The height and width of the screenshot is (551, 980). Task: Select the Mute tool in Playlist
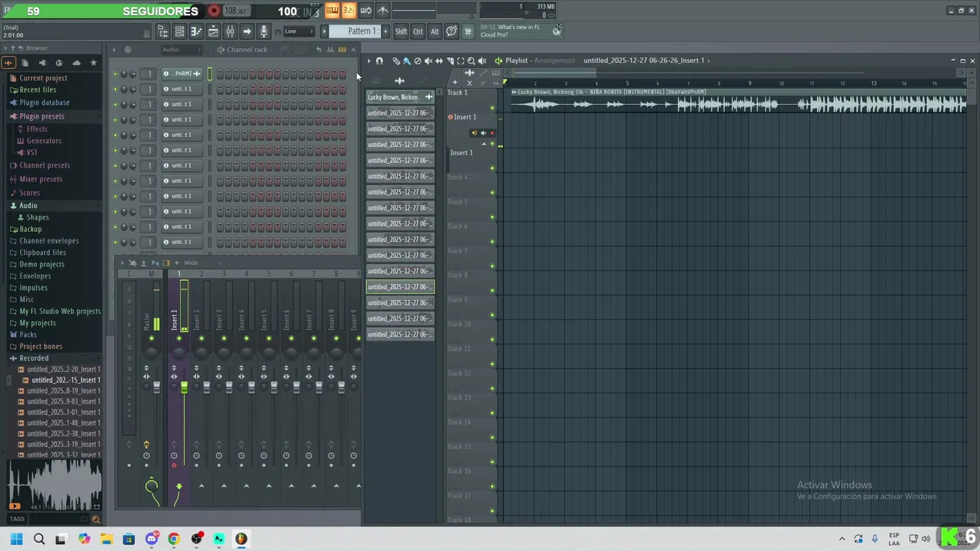[x=428, y=60]
